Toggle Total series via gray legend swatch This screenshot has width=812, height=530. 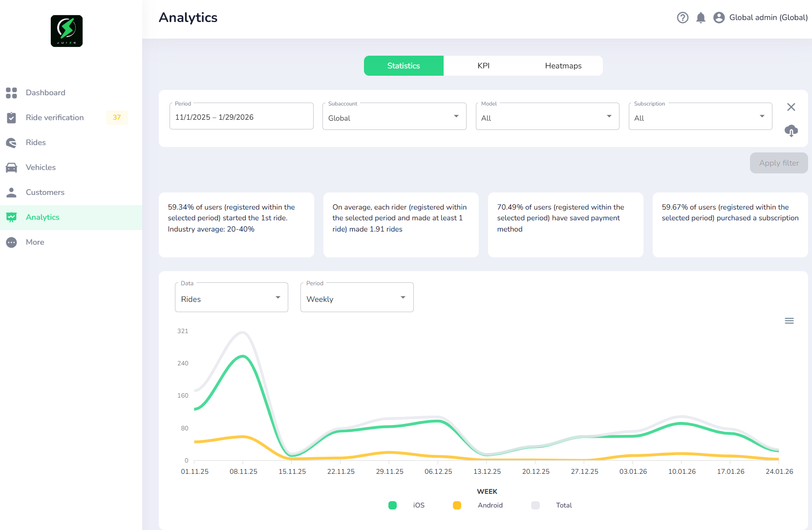pyautogui.click(x=535, y=506)
